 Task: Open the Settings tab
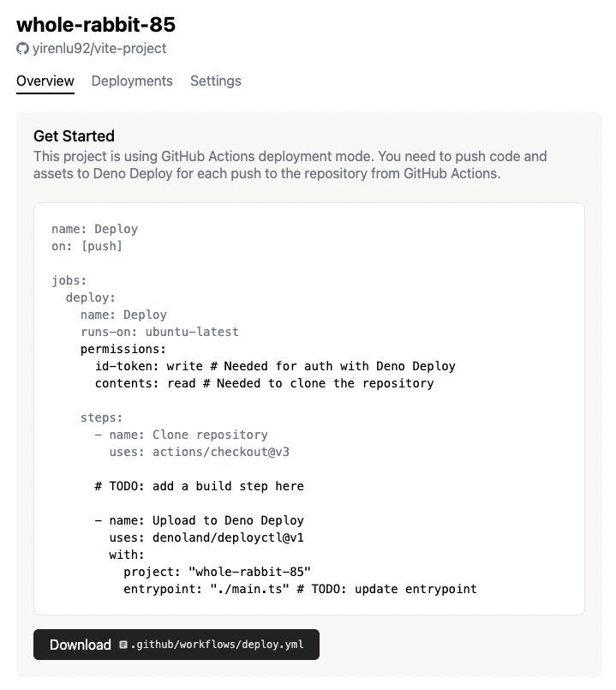point(215,81)
